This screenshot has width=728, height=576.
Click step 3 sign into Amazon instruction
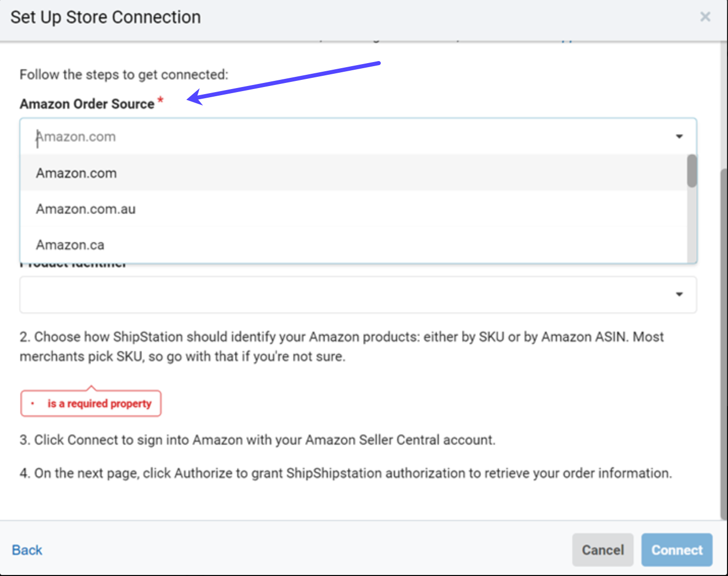click(258, 440)
